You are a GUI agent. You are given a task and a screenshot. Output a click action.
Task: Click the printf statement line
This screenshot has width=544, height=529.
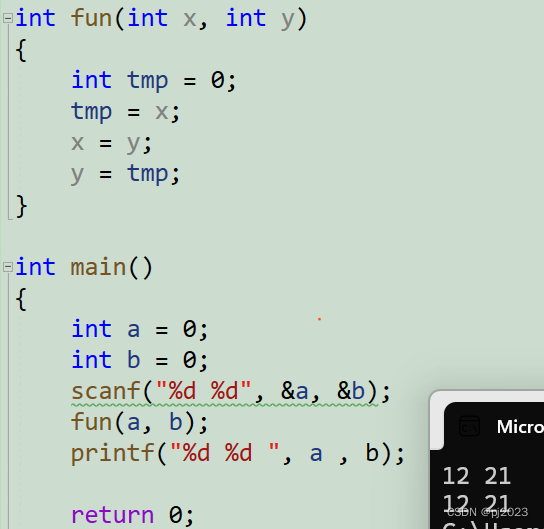(238, 453)
